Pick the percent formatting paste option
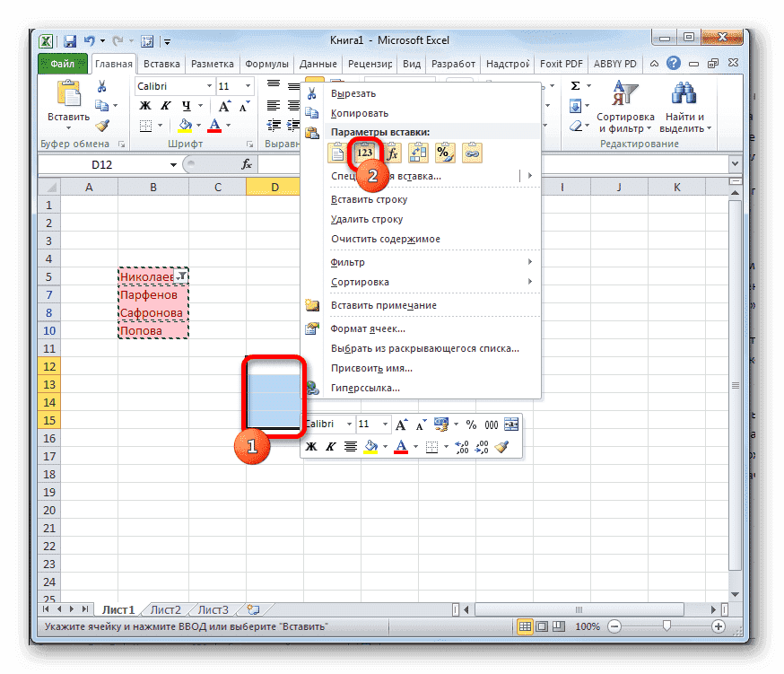Viewport: 784px width, 674px height. click(444, 153)
